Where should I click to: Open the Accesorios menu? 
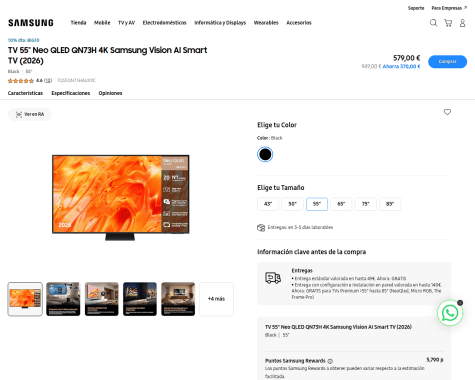pyautogui.click(x=299, y=23)
